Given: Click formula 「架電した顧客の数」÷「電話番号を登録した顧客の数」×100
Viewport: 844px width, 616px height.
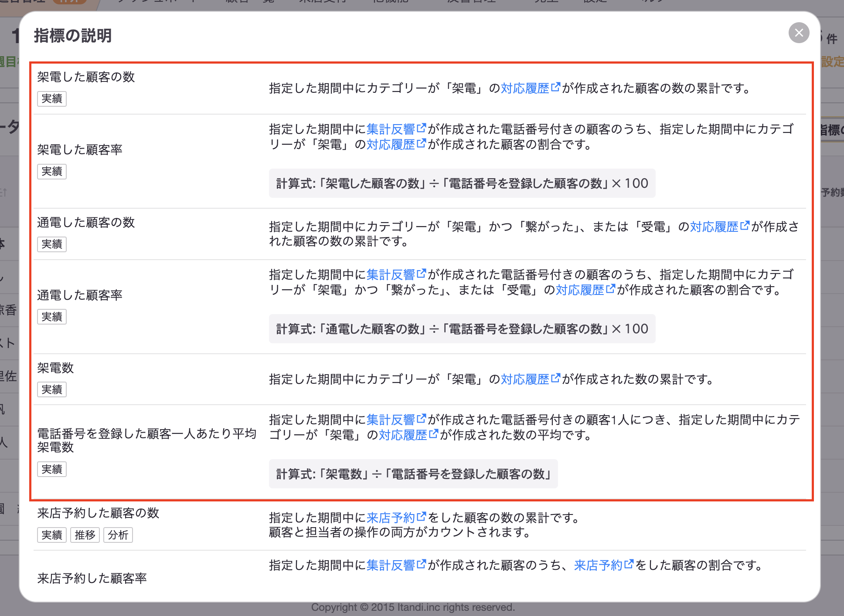Looking at the screenshot, I should [x=462, y=183].
